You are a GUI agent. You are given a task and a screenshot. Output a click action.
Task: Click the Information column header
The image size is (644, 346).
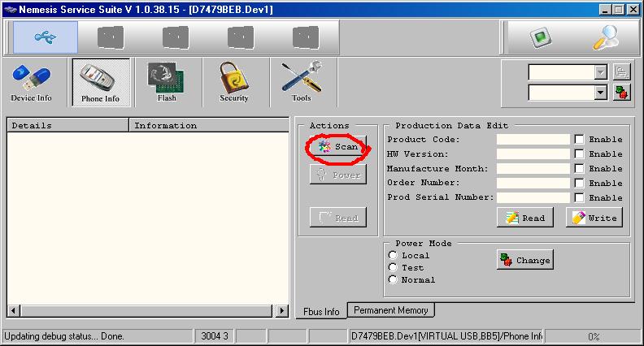coord(209,125)
